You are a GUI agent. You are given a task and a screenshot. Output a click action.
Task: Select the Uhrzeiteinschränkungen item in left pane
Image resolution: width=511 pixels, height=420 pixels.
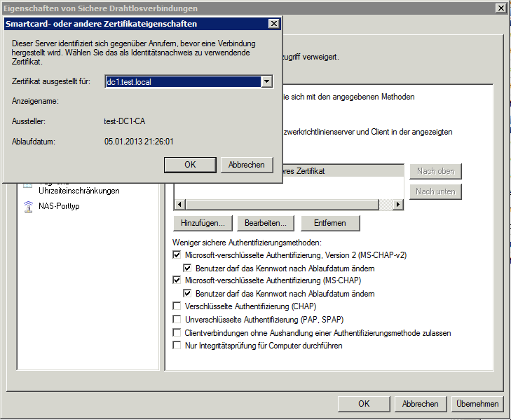[x=79, y=191]
